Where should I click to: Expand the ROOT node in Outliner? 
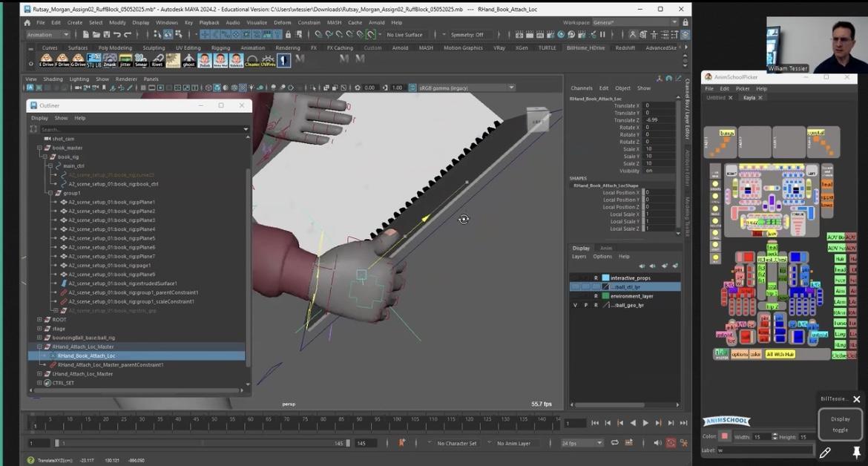(39, 320)
